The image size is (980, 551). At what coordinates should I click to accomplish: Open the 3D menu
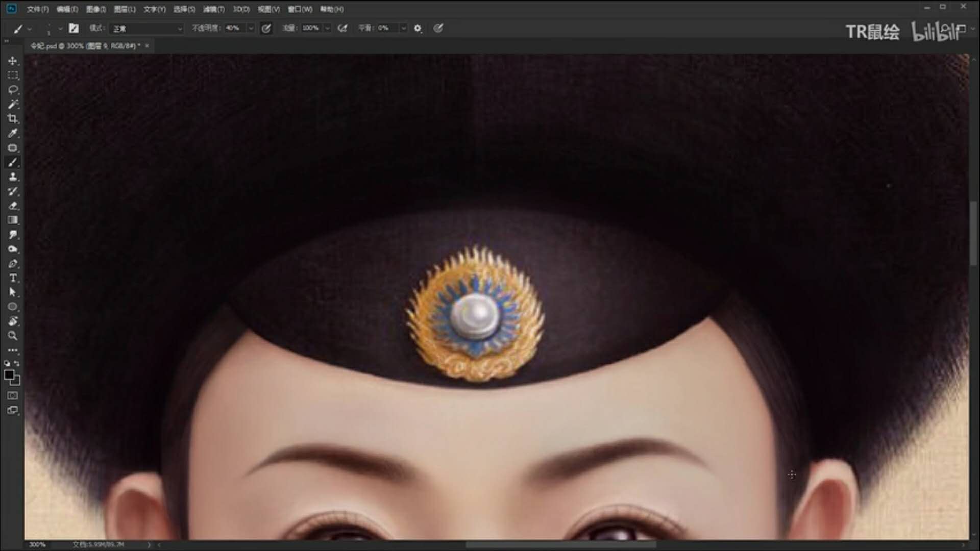[241, 9]
